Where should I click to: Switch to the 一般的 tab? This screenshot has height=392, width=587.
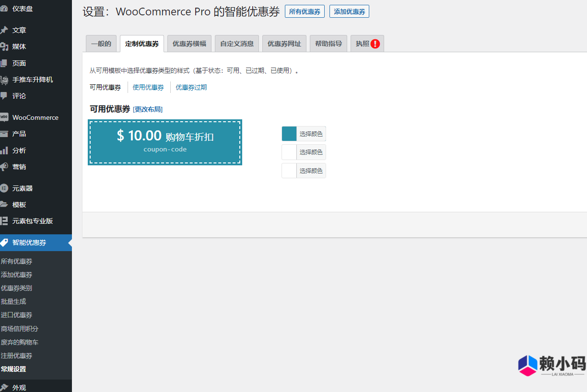[101, 44]
